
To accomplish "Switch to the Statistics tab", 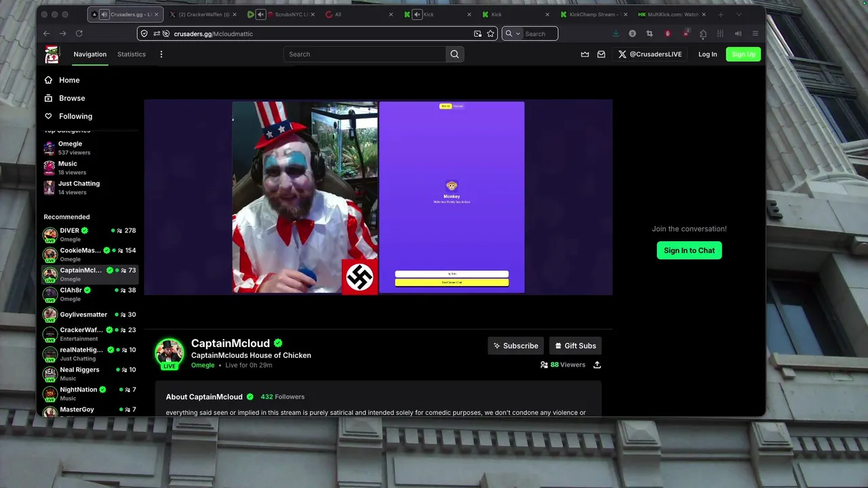I will coord(132,54).
